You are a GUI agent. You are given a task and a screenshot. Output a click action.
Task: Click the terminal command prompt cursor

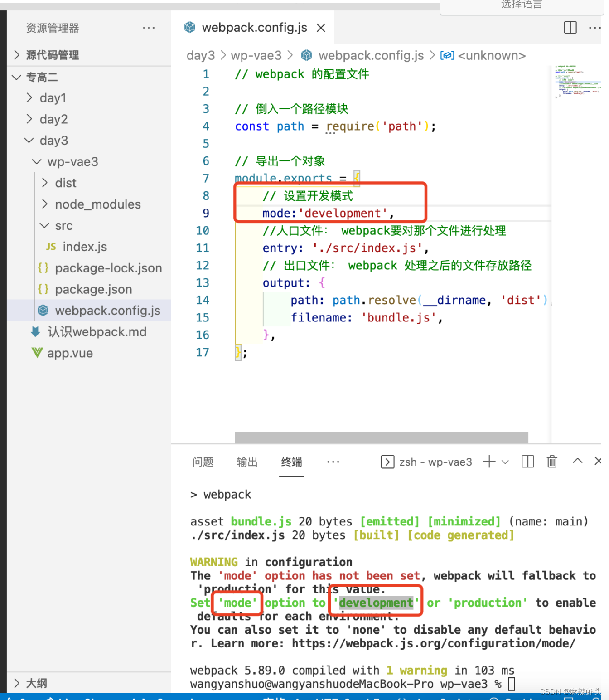[512, 684]
